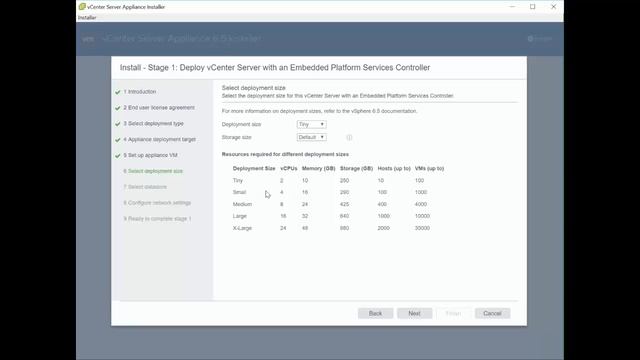Select step 9 Ready to complete stage 1
This screenshot has height=360, width=640.
(x=157, y=219)
